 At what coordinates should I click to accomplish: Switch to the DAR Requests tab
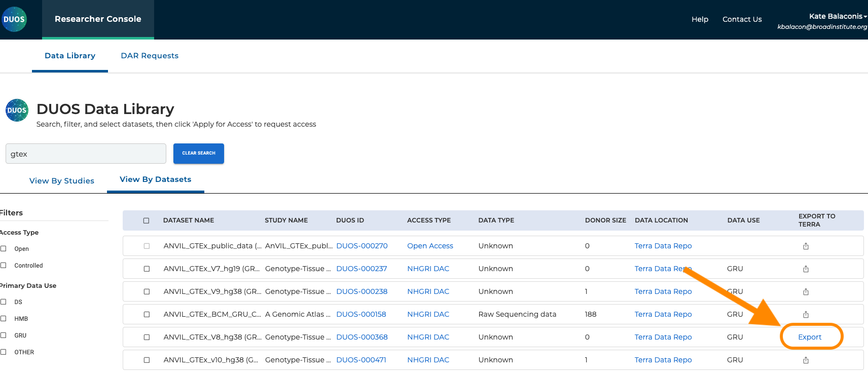(150, 56)
